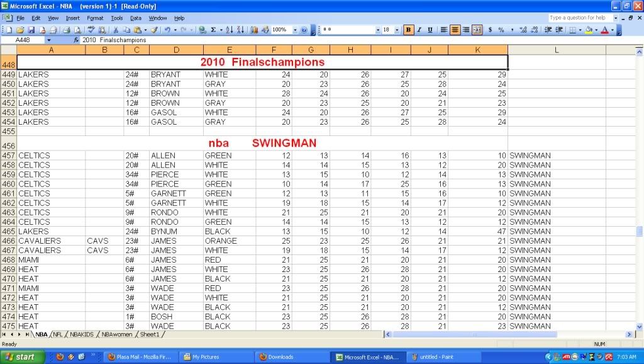Expand the AutoSum functions dropdown
644x364 pixels.
[x=221, y=30]
